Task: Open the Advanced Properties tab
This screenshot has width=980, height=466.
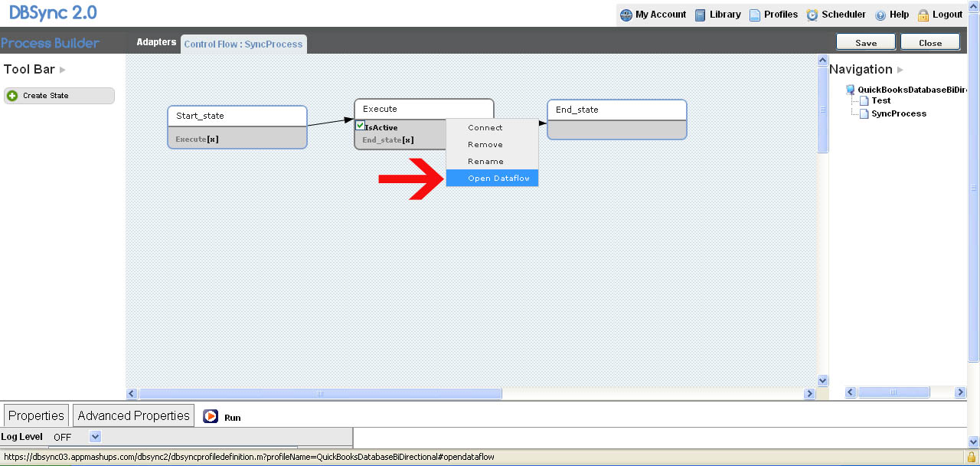Action: click(x=133, y=415)
